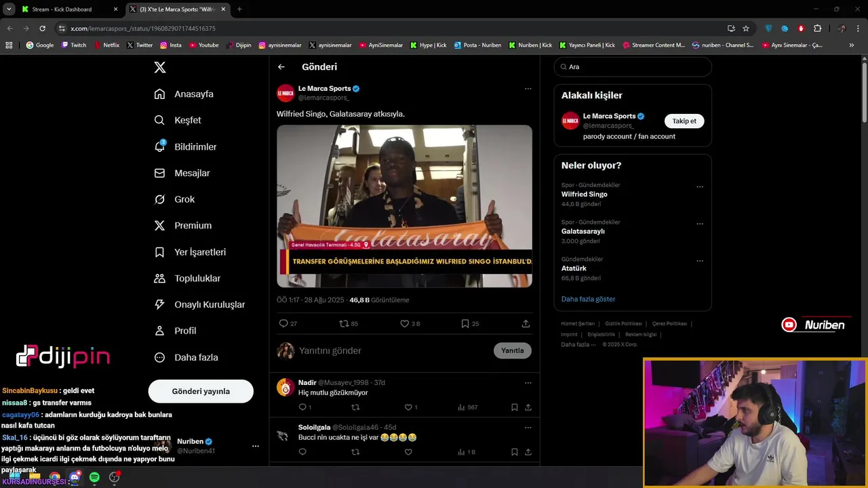This screenshot has width=868, height=488.
Task: Open Wilfried Singo trend
Action: pos(585,194)
